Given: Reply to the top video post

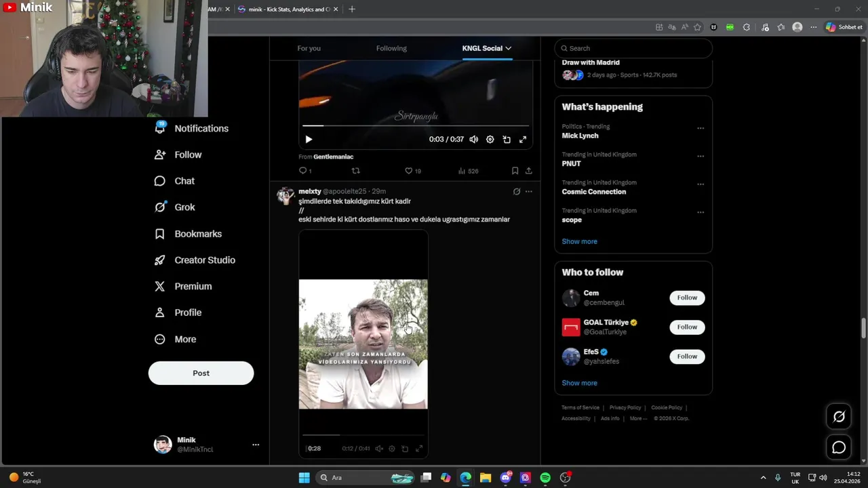Looking at the screenshot, I should pyautogui.click(x=305, y=171).
